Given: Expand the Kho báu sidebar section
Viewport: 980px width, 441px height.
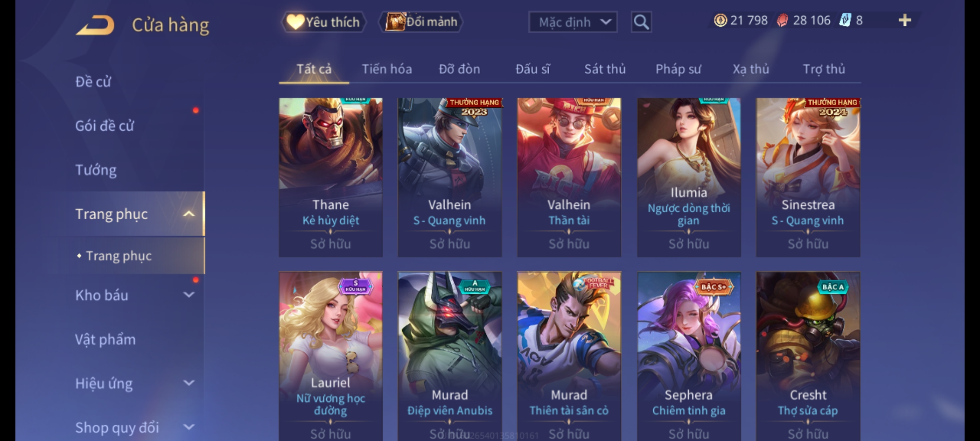Looking at the screenshot, I should click(189, 295).
